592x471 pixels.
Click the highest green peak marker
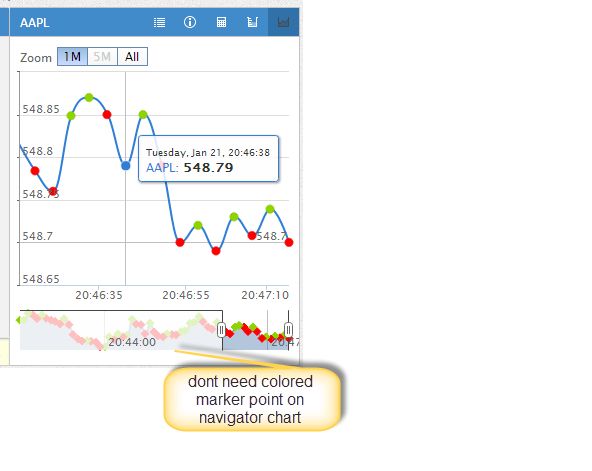point(89,98)
